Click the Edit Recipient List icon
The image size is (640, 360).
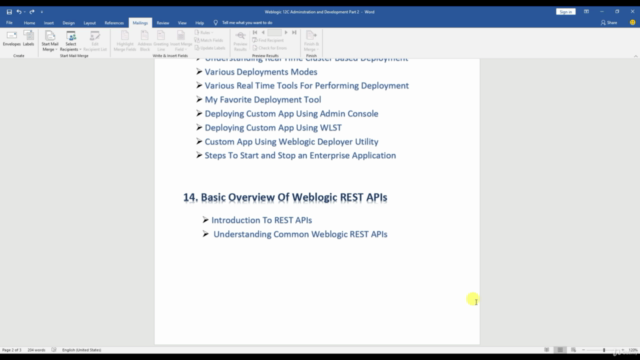click(95, 41)
